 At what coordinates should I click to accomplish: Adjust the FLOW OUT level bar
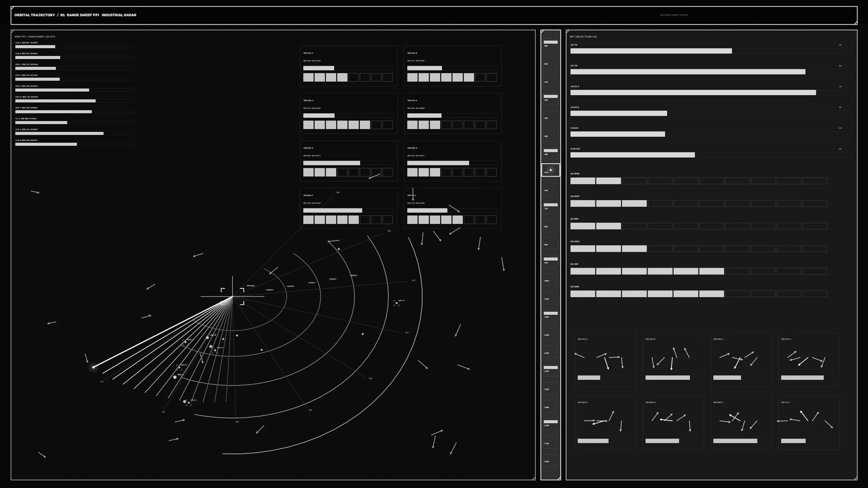[x=710, y=155]
